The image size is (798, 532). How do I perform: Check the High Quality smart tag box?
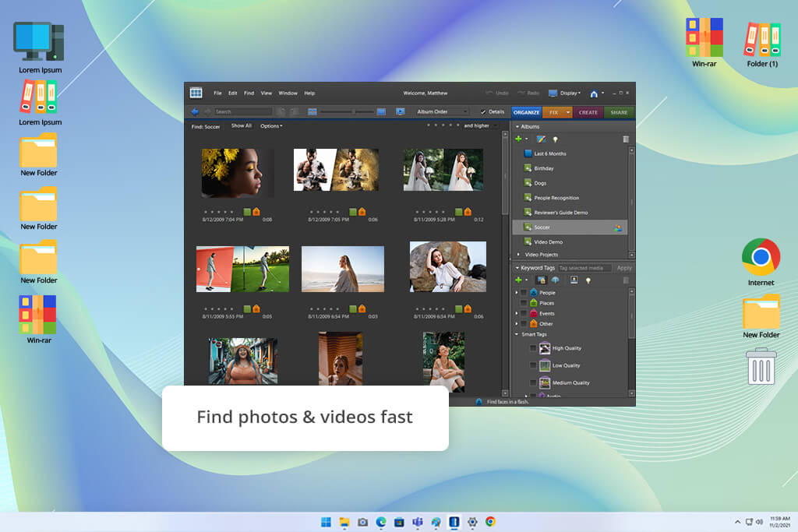pos(533,348)
